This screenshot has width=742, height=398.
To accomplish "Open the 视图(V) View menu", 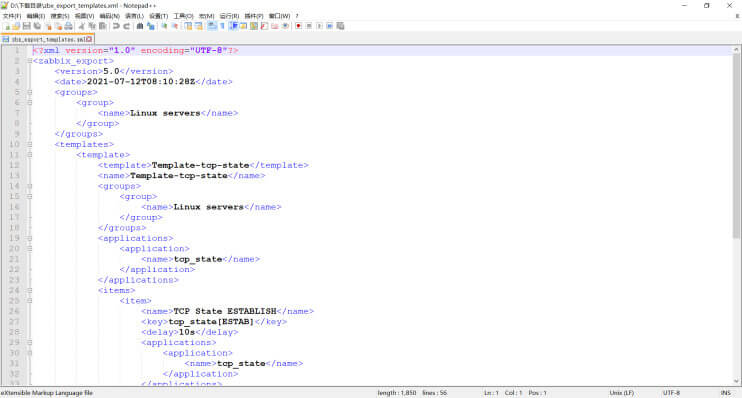I will click(85, 16).
